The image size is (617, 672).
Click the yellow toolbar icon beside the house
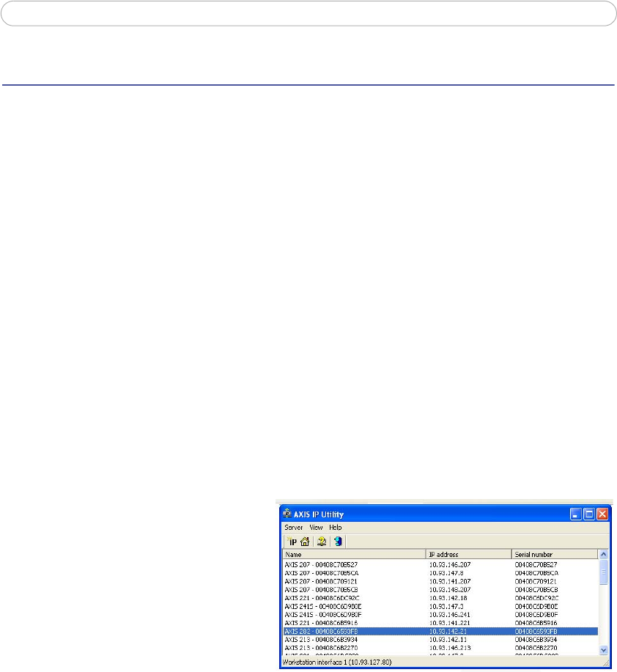pyautogui.click(x=322, y=542)
